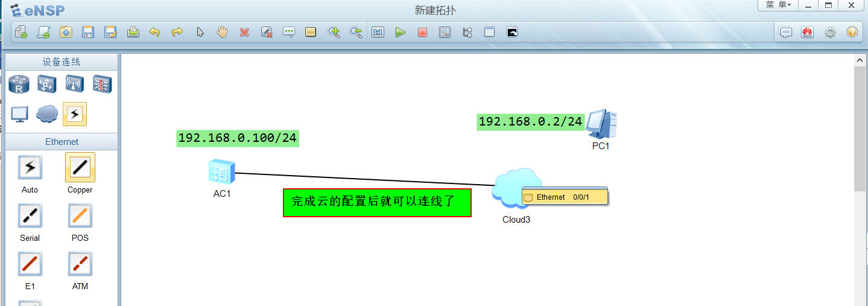This screenshot has height=306, width=868.
Task: Print the topology
Action: (133, 32)
